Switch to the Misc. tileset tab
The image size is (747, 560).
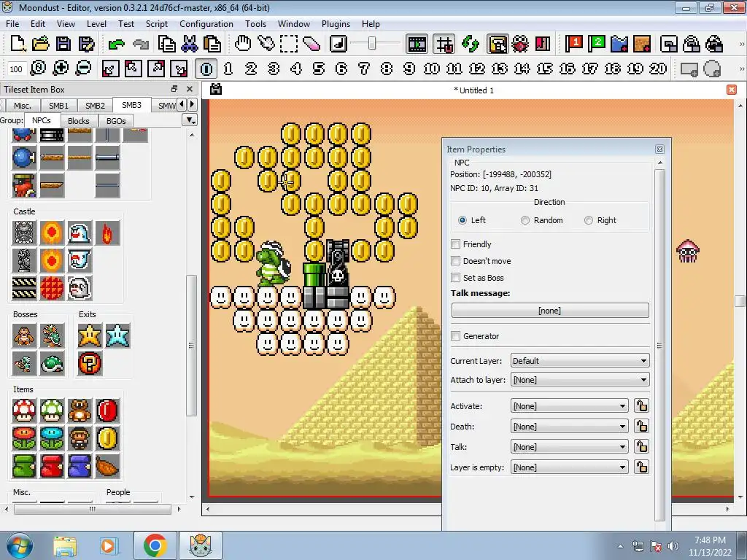point(23,106)
